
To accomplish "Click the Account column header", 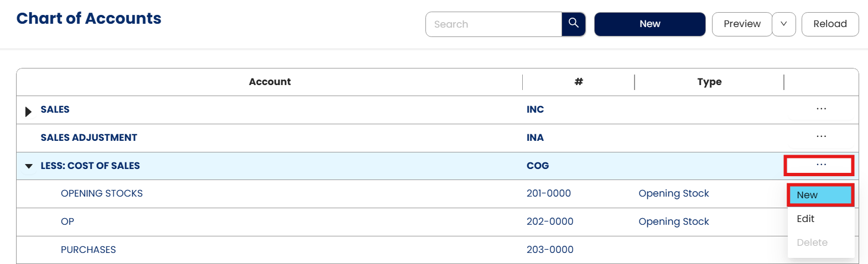I will click(269, 82).
